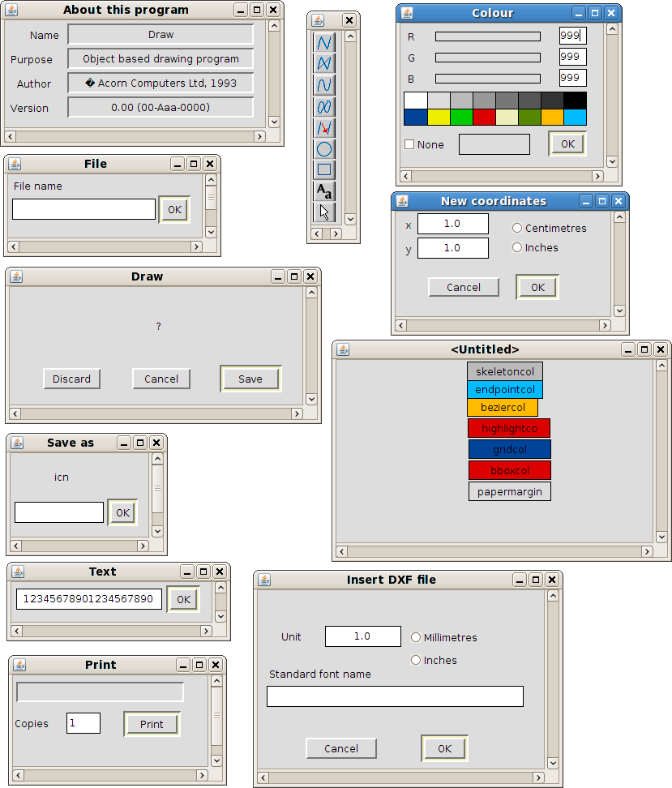
Task: Select the open straight-line path tool
Action: point(324,42)
